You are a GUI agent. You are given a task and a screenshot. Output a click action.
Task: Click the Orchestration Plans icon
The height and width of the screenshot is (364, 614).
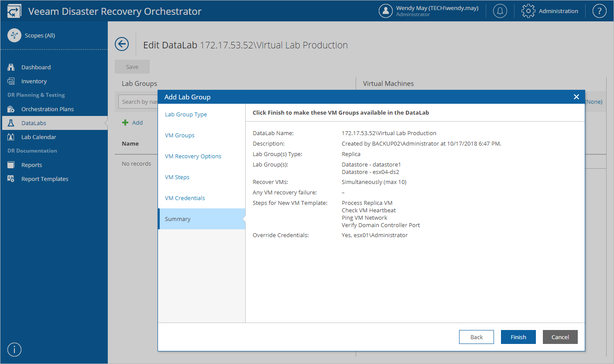[11, 109]
